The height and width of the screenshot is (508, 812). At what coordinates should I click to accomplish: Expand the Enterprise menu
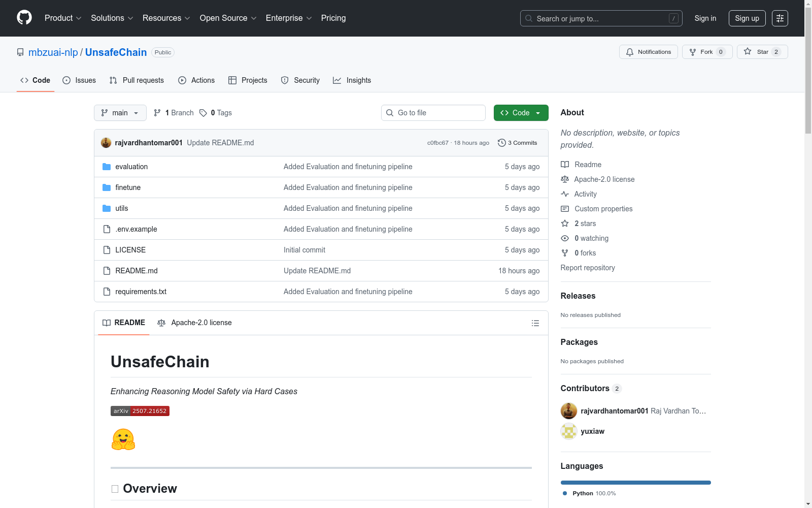[x=289, y=18]
